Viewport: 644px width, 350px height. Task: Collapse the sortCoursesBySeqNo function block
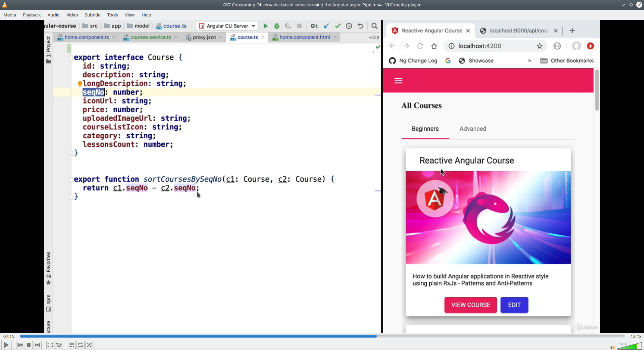point(71,180)
